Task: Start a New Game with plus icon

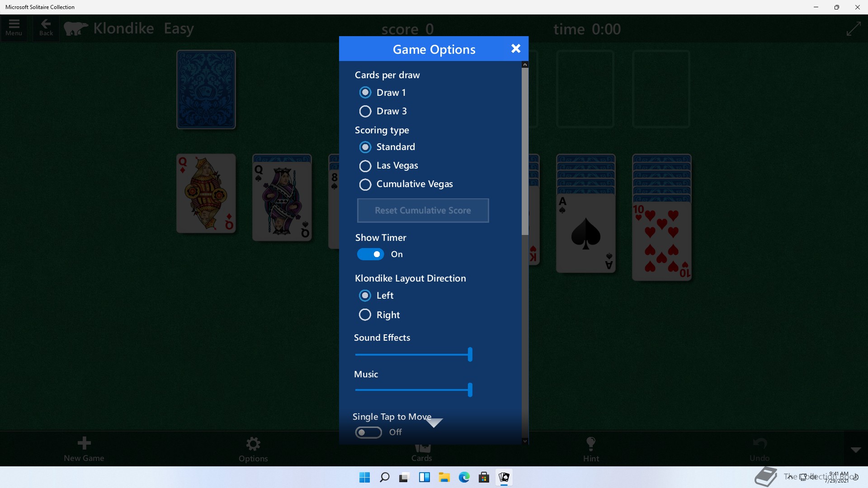Action: coord(84,449)
